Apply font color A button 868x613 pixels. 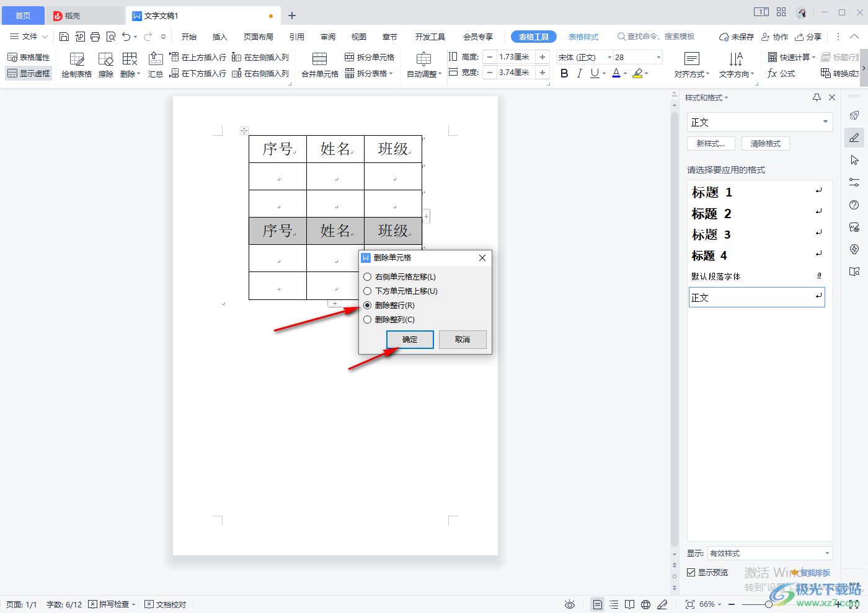coord(616,73)
